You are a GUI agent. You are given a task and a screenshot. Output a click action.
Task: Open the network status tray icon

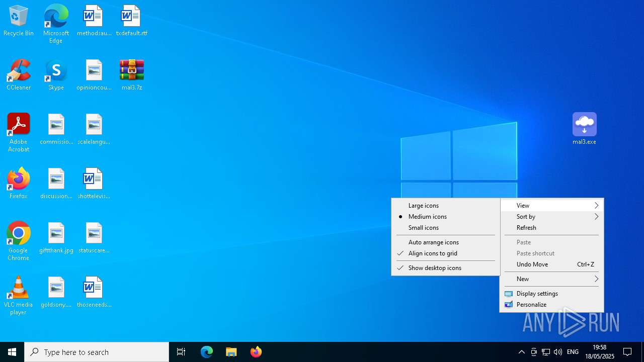pos(545,352)
